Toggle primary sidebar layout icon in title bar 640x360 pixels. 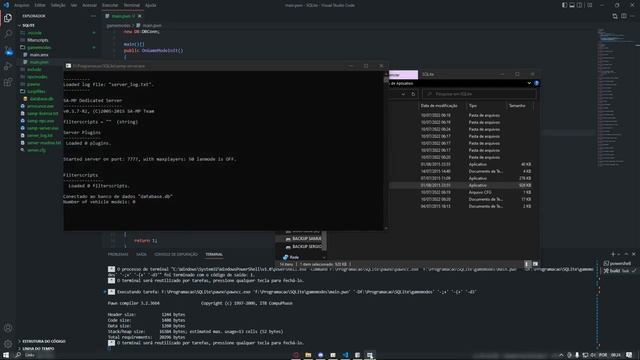coord(564,5)
